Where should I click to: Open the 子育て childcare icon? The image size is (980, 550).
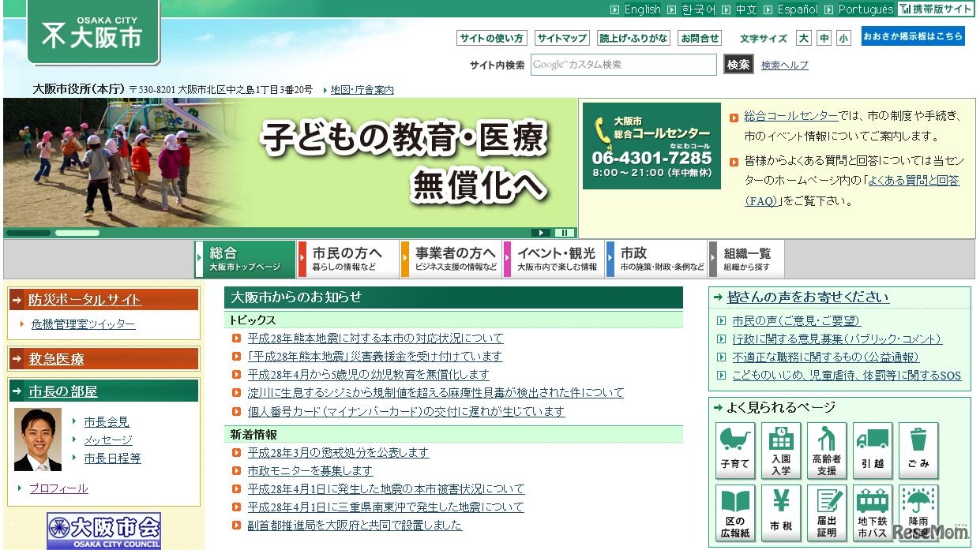[735, 451]
